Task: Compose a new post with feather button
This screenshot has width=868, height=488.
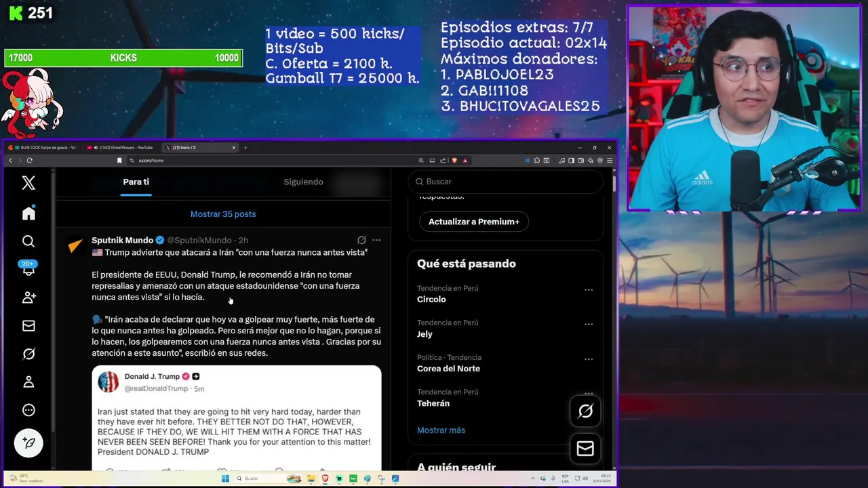Action: [x=28, y=443]
